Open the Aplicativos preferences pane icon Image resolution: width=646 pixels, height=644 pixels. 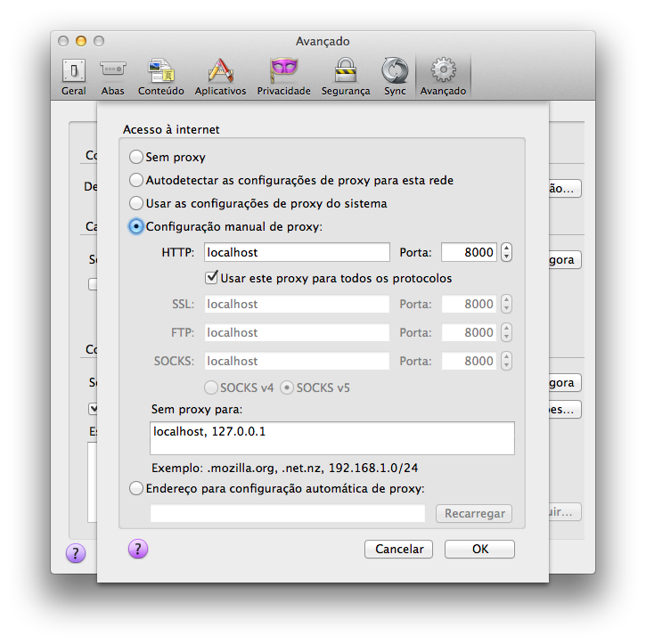[220, 71]
